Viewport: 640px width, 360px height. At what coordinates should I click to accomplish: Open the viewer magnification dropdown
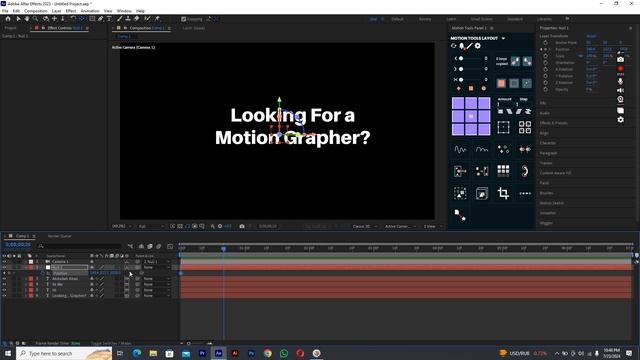(122, 226)
